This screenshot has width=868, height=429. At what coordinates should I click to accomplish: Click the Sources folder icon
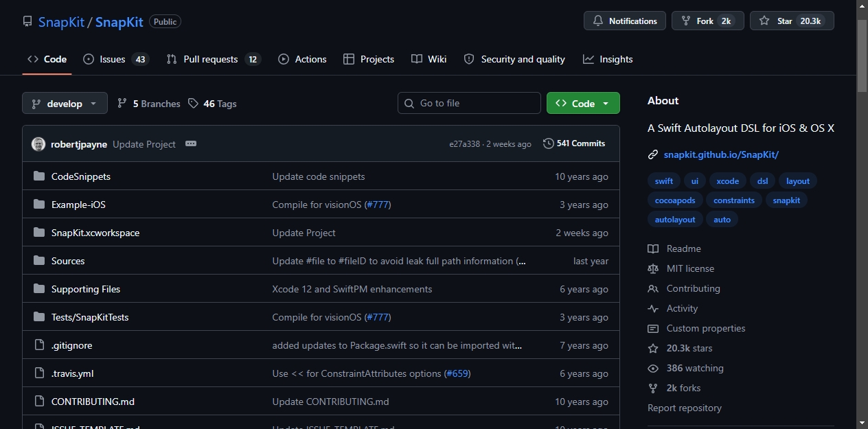pyautogui.click(x=38, y=261)
